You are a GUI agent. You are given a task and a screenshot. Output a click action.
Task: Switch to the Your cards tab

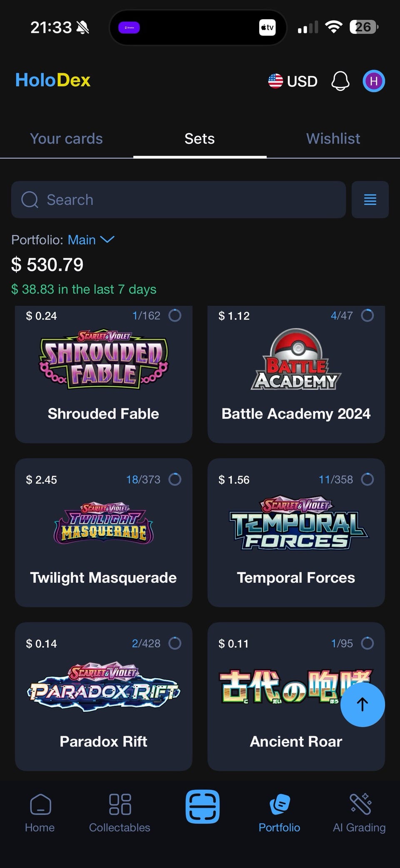66,138
